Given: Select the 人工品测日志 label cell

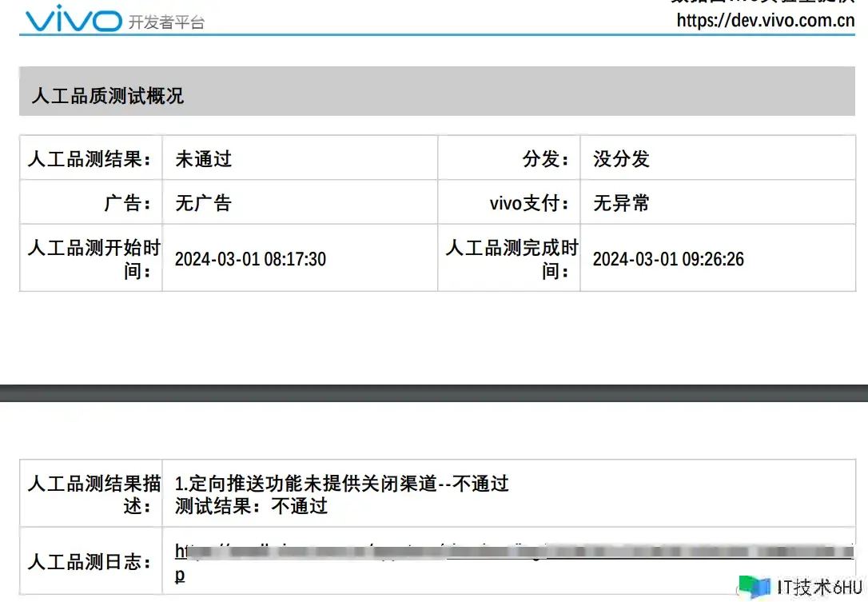Looking at the screenshot, I should pyautogui.click(x=90, y=562).
